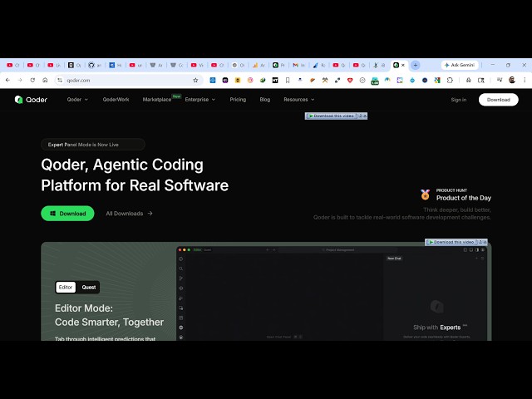
Task: Reload the qoder.com page
Action: click(x=32, y=80)
